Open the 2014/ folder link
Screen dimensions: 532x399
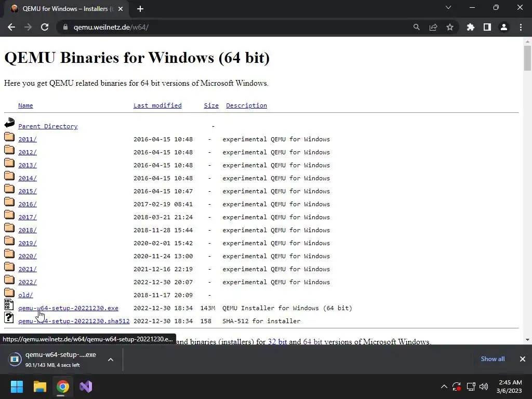(x=28, y=178)
